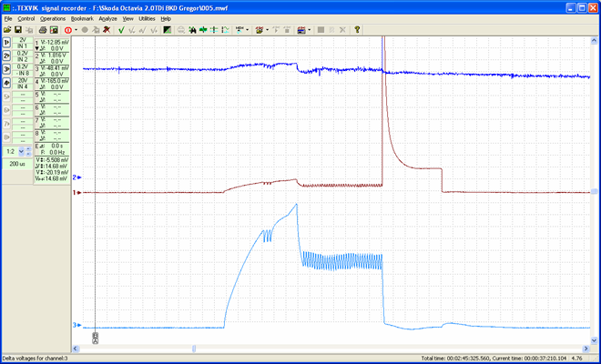Click the A cursor marker at bottom

(x=95, y=340)
